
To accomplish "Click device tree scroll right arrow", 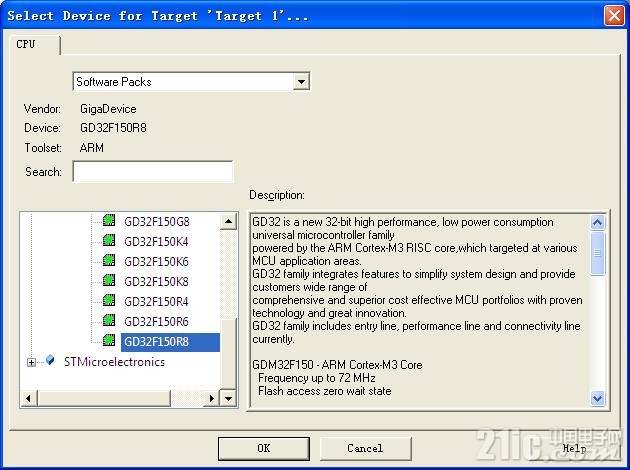I will pyautogui.click(x=212, y=398).
